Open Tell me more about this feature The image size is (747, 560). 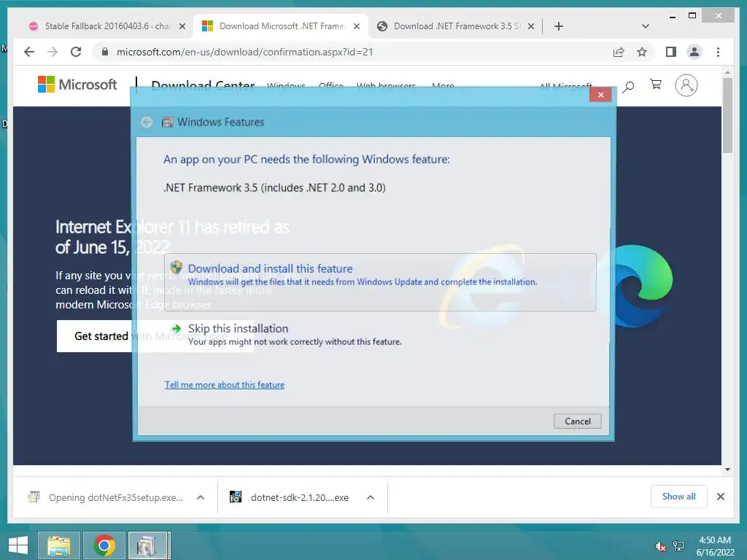[225, 385]
